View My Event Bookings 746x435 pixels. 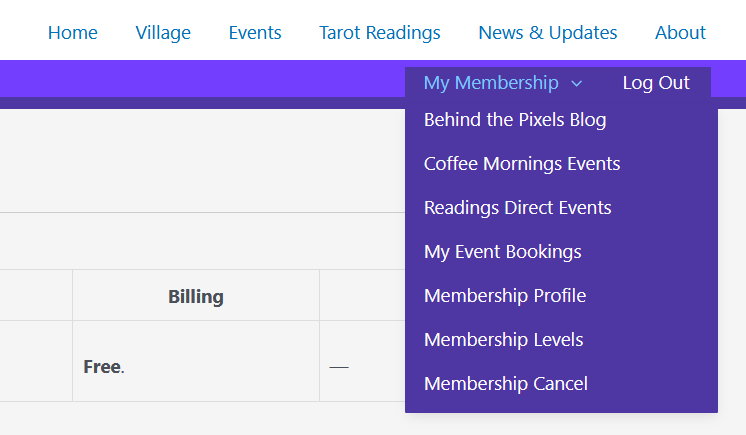[503, 252]
